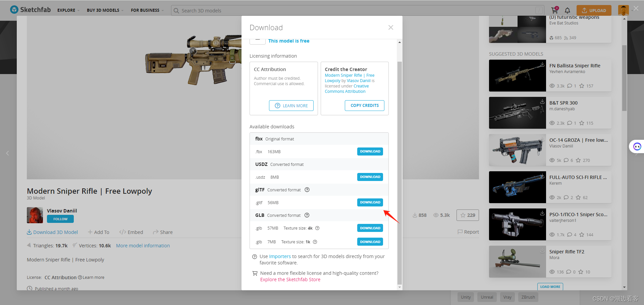Go to previous model arrow
The width and height of the screenshot is (644, 305).
(x=7, y=153)
